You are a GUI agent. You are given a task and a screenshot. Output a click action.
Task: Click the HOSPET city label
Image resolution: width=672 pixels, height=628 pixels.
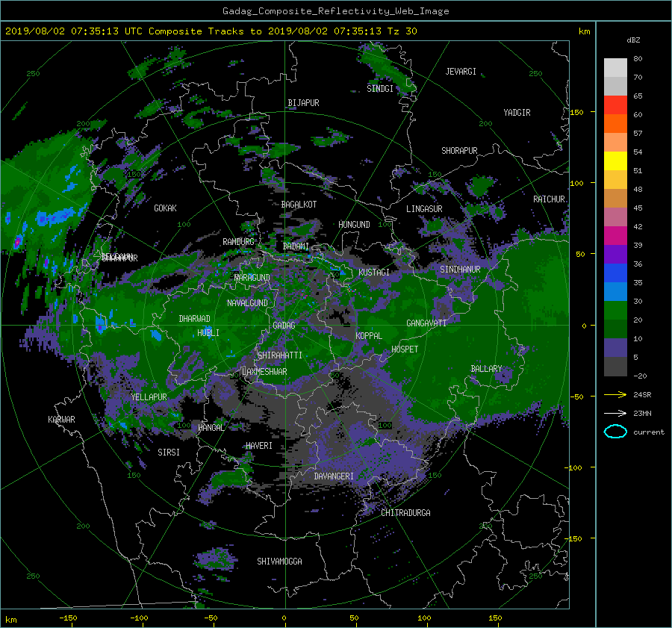[x=405, y=349]
